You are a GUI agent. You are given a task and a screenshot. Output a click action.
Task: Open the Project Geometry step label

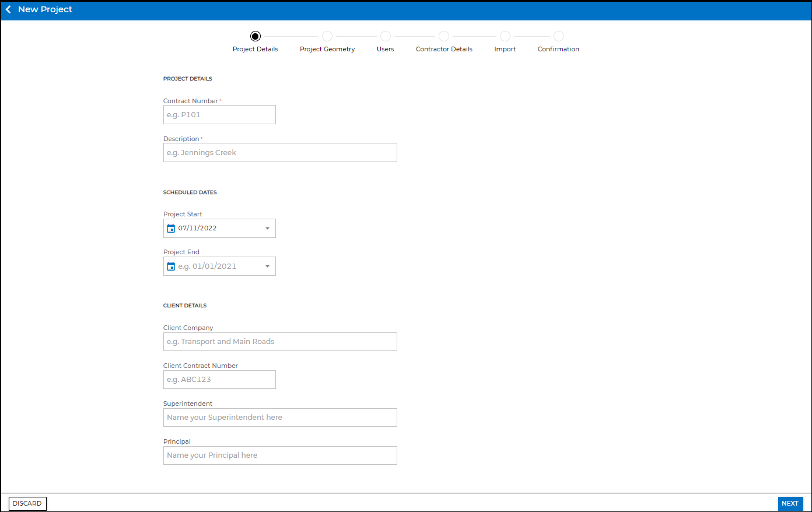click(327, 49)
